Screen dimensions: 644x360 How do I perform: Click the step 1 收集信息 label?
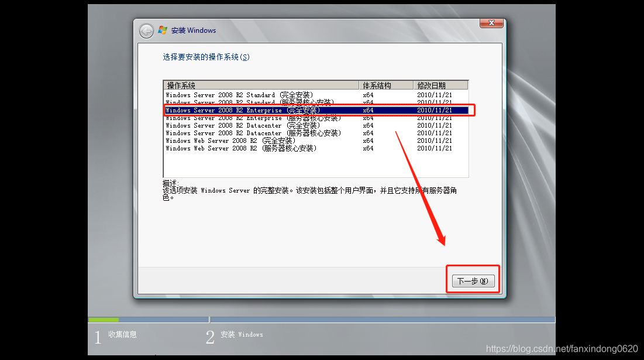click(122, 334)
